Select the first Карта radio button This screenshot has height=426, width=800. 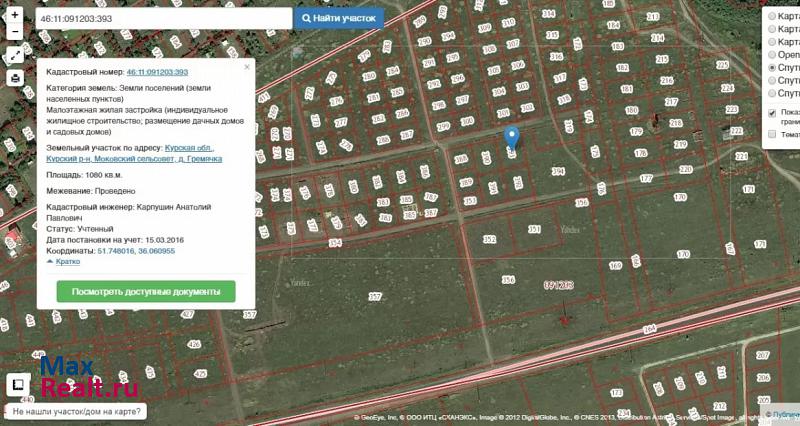771,16
